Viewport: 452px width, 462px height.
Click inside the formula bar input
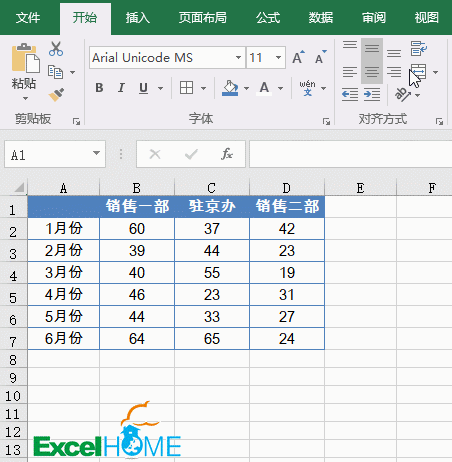click(351, 154)
